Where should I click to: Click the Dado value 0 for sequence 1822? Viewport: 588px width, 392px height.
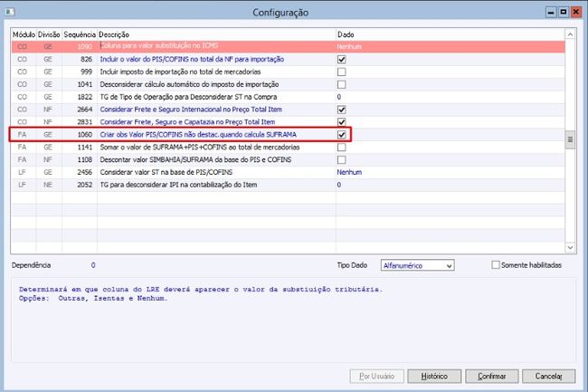339,97
